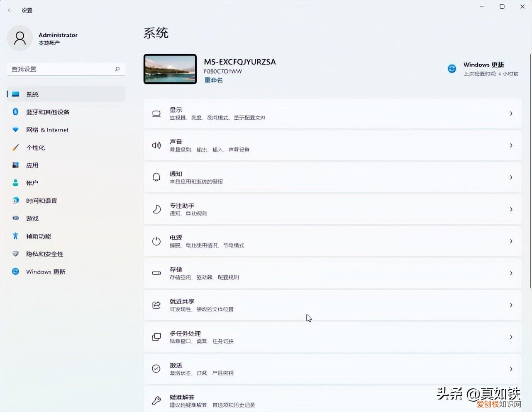Click the desktop wallpaper thumbnail
The width and height of the screenshot is (532, 412).
click(170, 69)
